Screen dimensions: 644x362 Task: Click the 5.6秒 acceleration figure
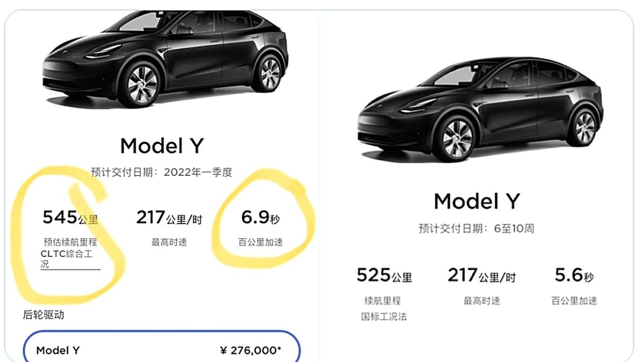pos(574,276)
